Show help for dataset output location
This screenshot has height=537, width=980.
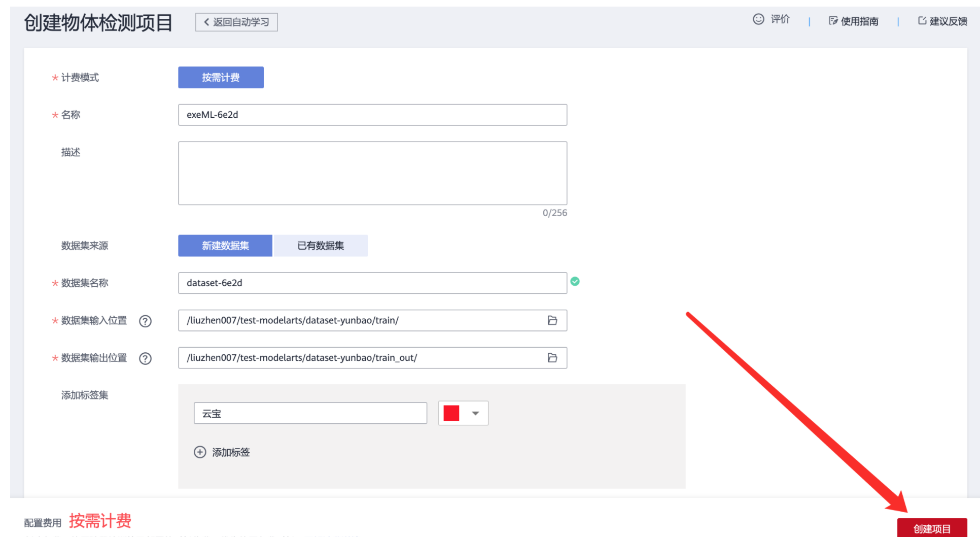click(146, 359)
